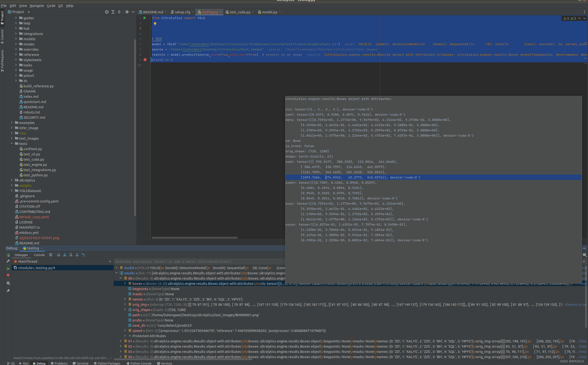Open the MainThread dropdown
Screen dimensions: 588x365
(x=110, y=261)
